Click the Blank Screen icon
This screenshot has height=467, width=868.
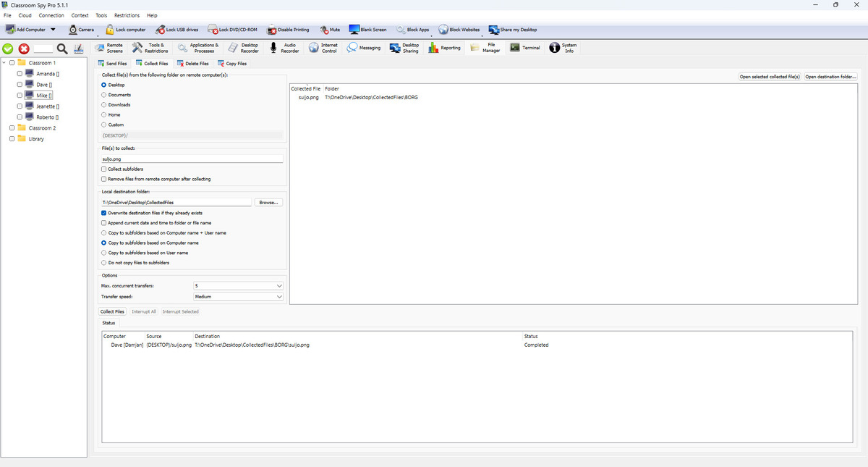354,30
